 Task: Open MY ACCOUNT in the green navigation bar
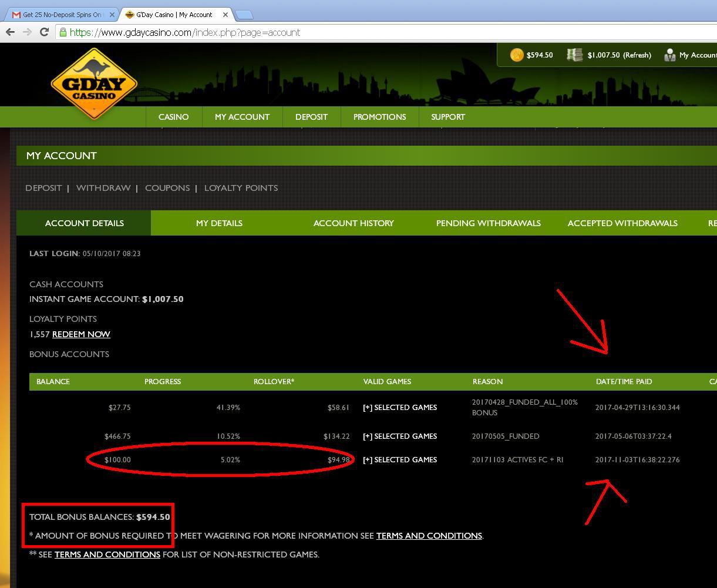pos(242,117)
